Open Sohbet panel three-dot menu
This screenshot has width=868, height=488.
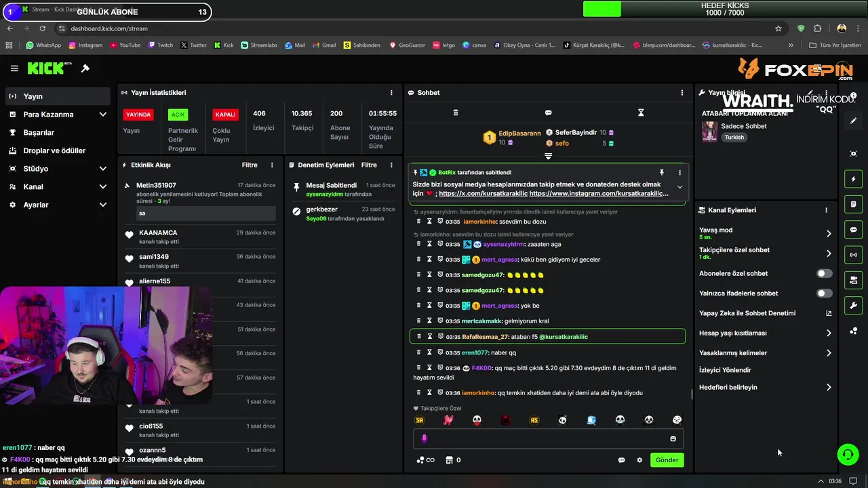click(682, 93)
